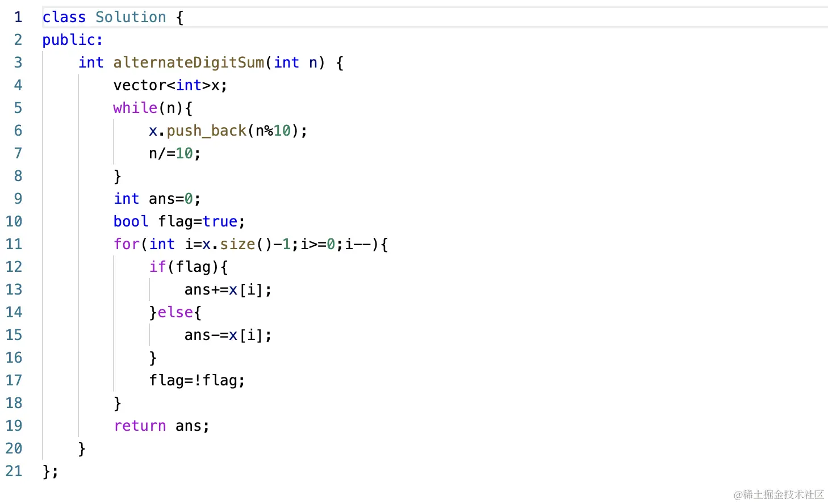This screenshot has height=504, width=828.
Task: Click 'vector<int>x;' declaration
Action: pyautogui.click(x=170, y=85)
